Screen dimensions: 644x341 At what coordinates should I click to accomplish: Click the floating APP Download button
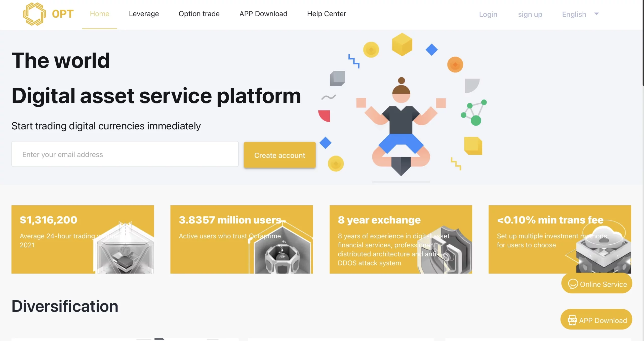[x=596, y=320]
